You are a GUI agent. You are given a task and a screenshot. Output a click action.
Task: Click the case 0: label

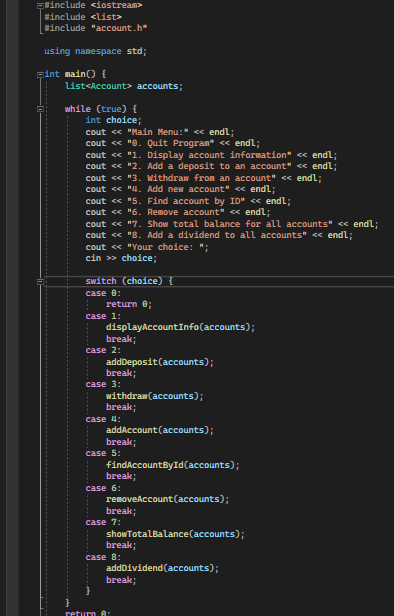(103, 293)
